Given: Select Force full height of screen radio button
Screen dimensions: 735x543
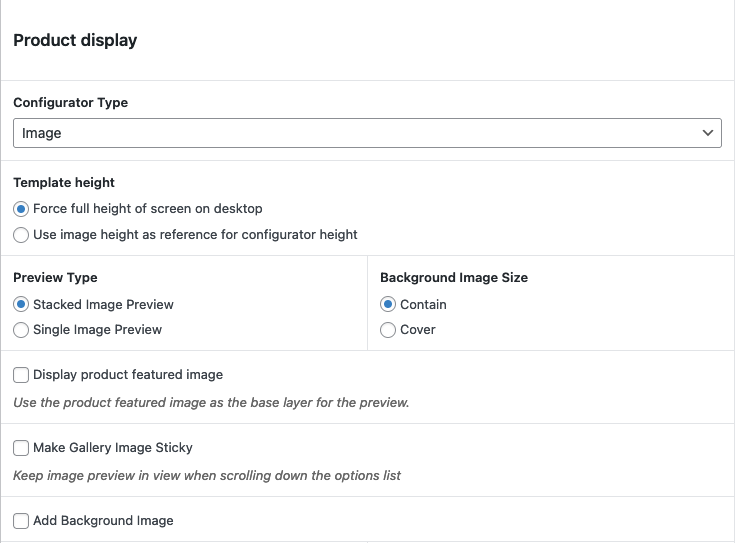Looking at the screenshot, I should [x=21, y=209].
